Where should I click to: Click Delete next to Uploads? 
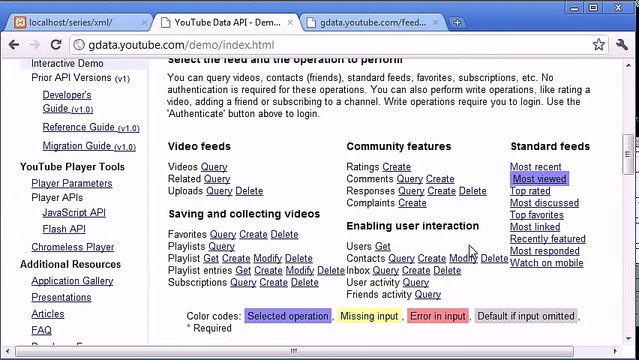click(x=249, y=191)
